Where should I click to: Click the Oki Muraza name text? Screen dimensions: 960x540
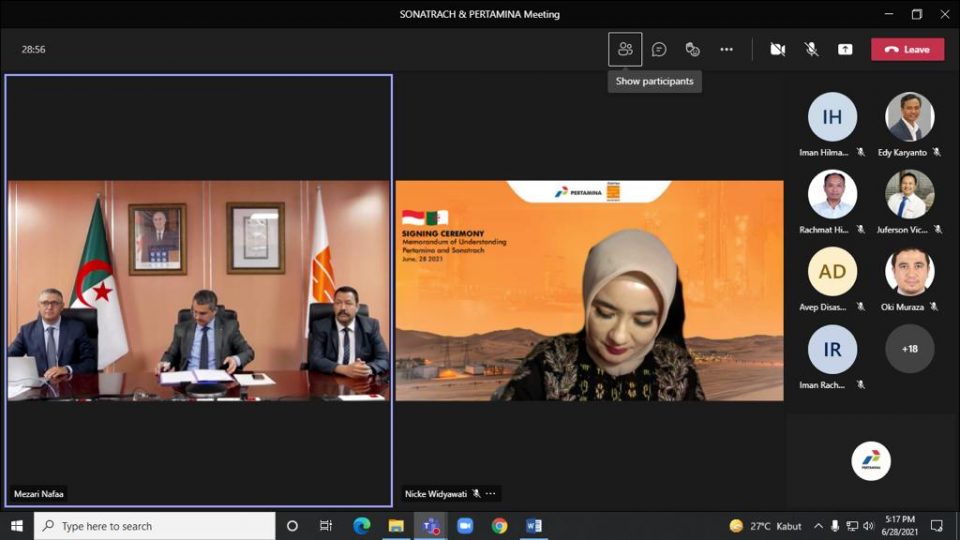coord(902,307)
